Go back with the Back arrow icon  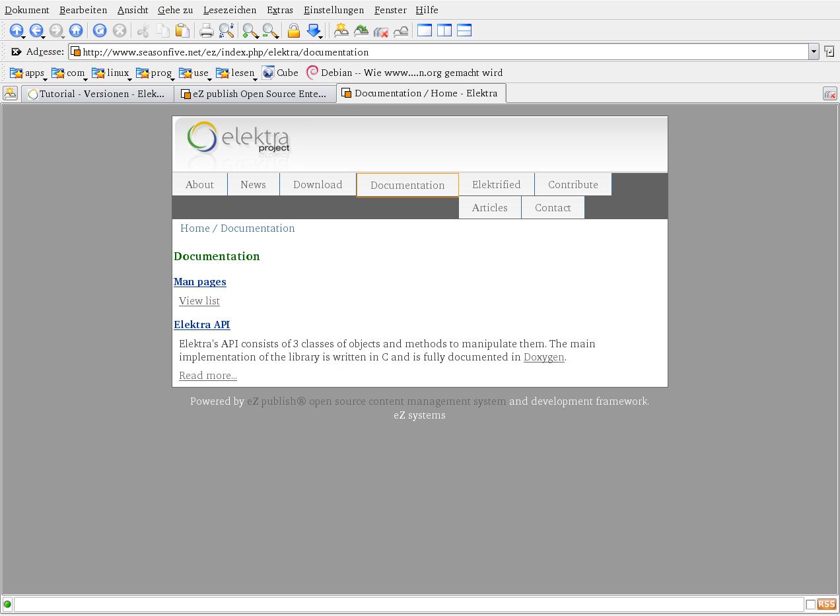tap(36, 30)
